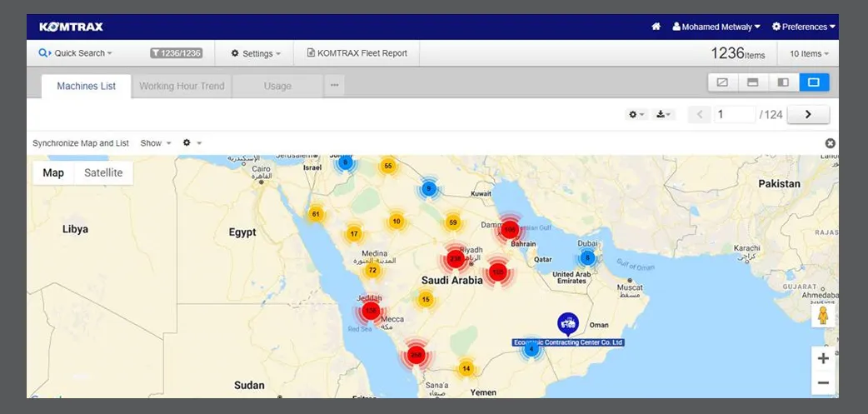Screen dimensions: 868x414
Task: Click the blue cluster marker 8 at Dubai
Action: pos(587,258)
